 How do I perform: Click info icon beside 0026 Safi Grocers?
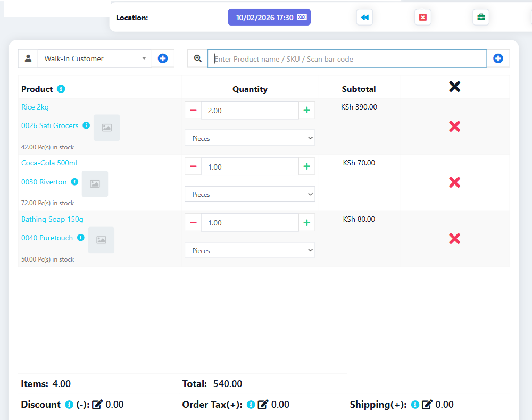pos(87,125)
